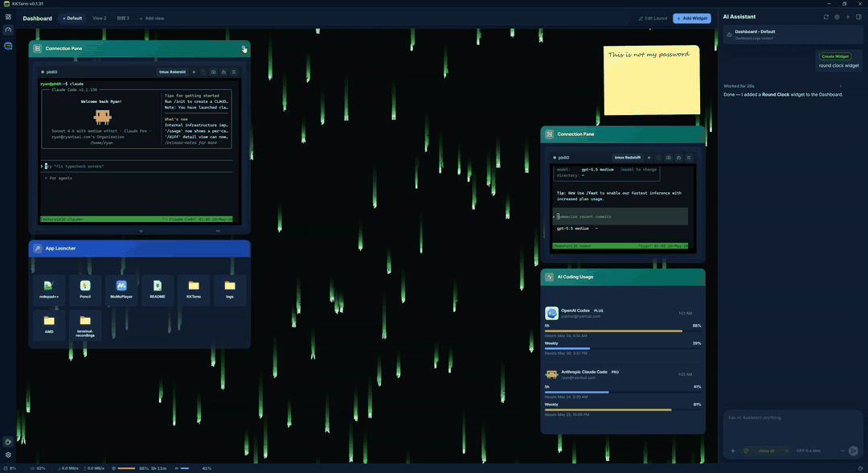The image size is (868, 473).
Task: Expand the Worked for 29s chevron
Action: click(841, 86)
